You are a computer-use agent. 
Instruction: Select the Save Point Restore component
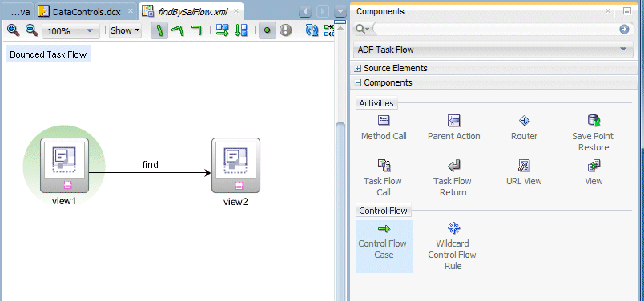click(x=593, y=134)
